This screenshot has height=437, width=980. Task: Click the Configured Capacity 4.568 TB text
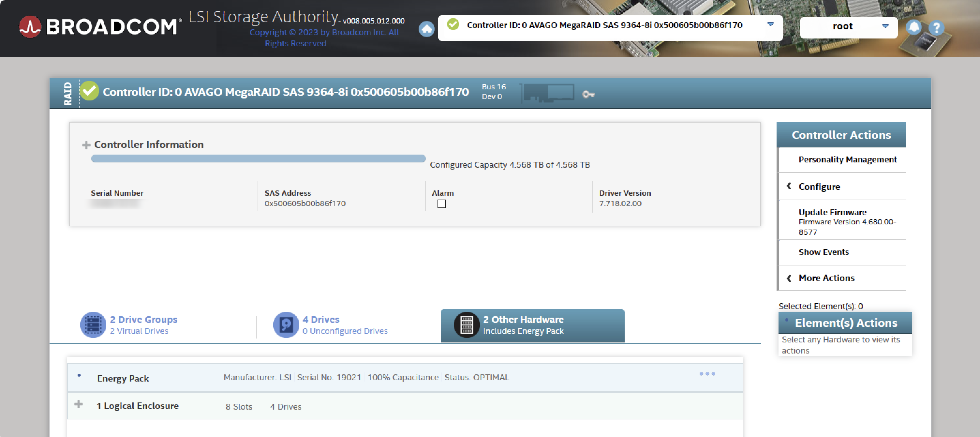click(510, 164)
